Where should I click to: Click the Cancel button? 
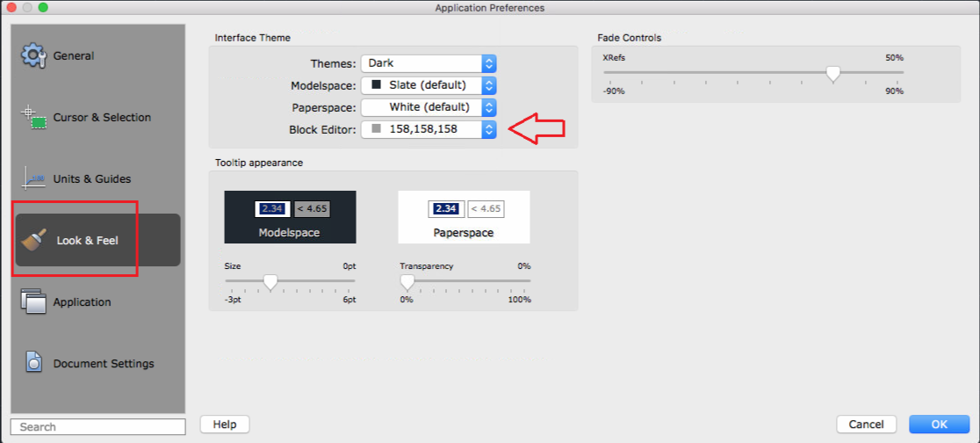[x=866, y=425]
